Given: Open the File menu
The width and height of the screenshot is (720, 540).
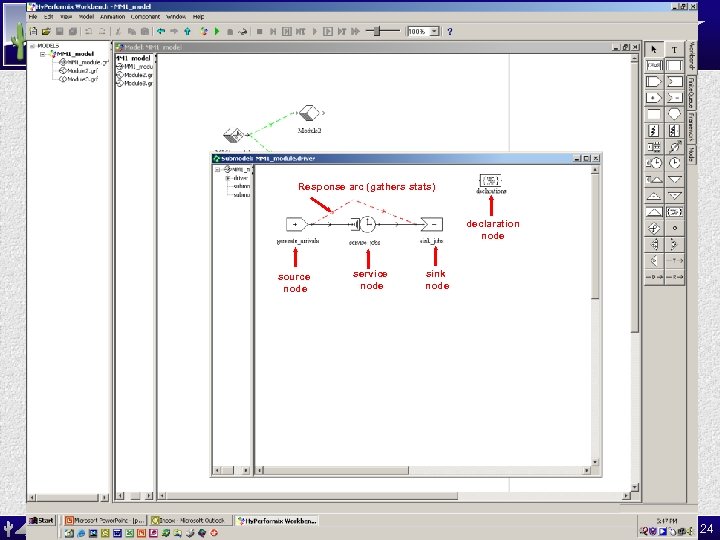Looking at the screenshot, I should pos(33,17).
